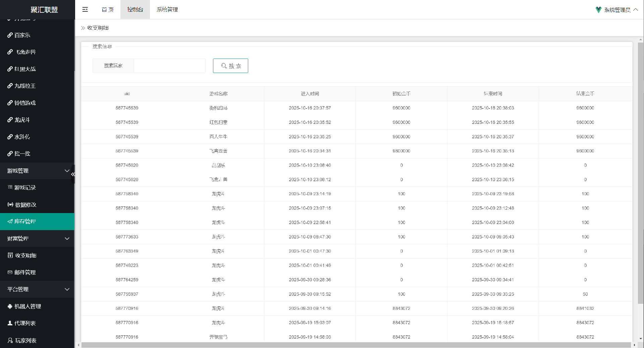Open 玩家列表 sidebar item
Viewport: 644px width, 348px height.
(25, 340)
